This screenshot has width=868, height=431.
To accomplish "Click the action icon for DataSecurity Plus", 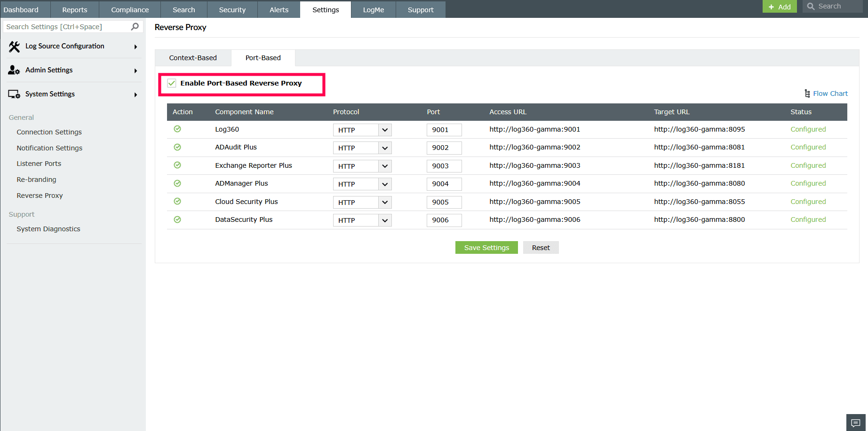I will pos(177,219).
